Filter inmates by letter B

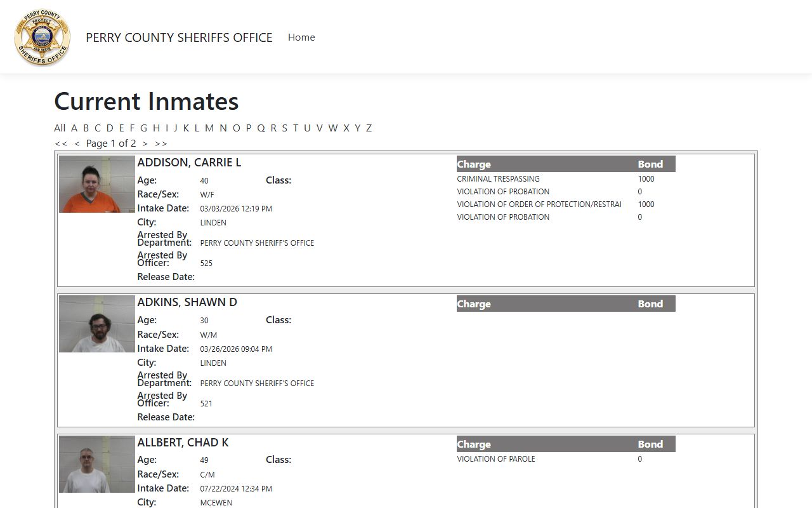coord(86,128)
